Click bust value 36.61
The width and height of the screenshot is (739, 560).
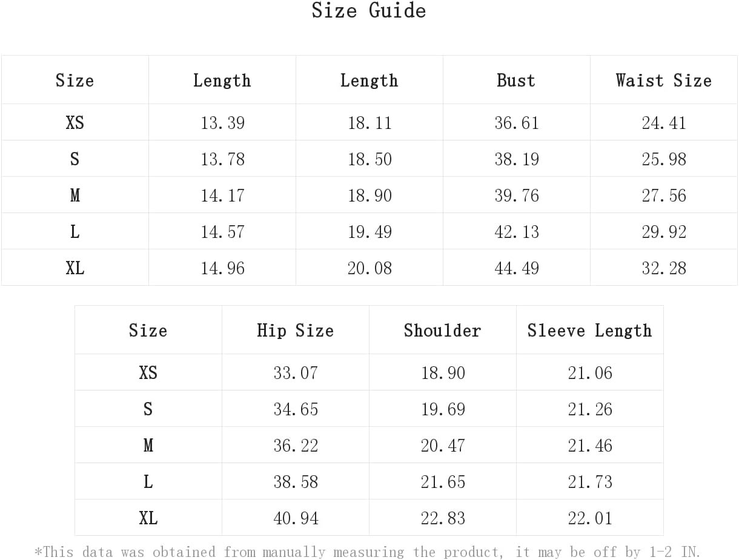point(517,122)
